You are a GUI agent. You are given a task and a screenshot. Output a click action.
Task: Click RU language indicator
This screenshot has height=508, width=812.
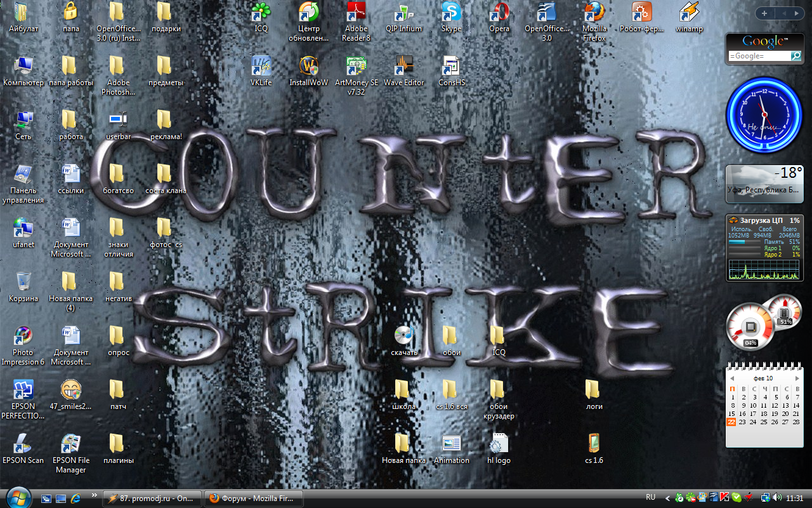coord(650,497)
